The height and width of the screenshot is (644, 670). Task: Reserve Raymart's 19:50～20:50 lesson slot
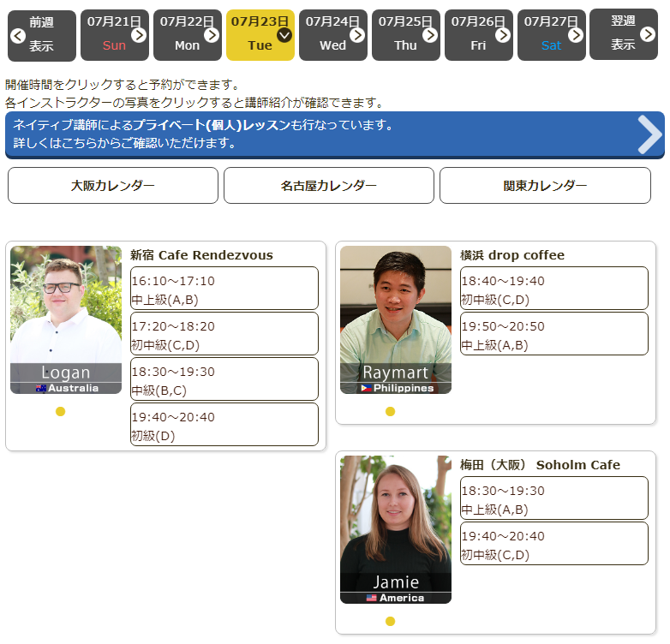(x=554, y=334)
